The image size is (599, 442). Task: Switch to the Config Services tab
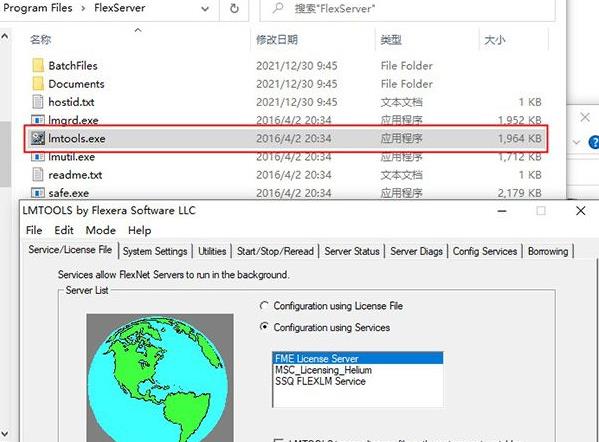[485, 251]
